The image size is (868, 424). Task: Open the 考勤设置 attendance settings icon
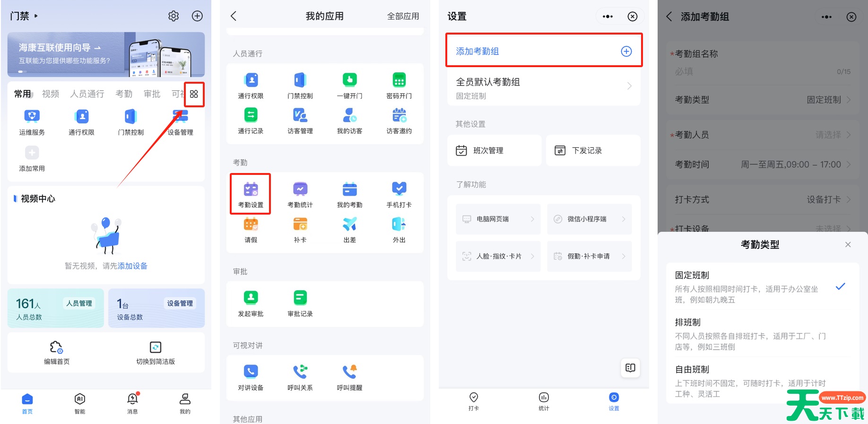[x=251, y=194]
